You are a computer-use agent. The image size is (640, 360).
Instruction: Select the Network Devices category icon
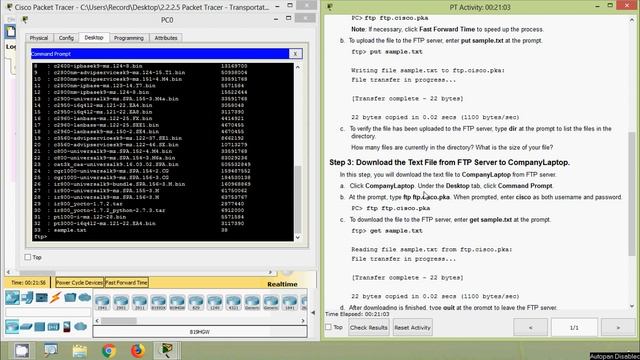pyautogui.click(x=13, y=298)
